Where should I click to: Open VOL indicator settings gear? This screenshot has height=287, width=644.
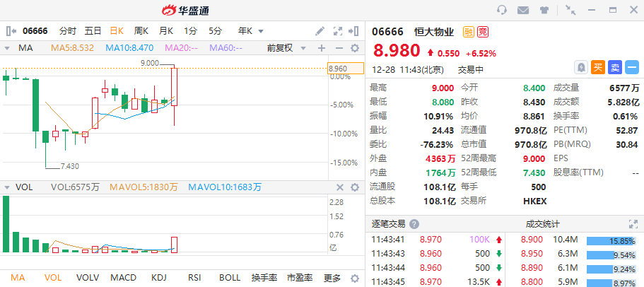click(x=355, y=187)
